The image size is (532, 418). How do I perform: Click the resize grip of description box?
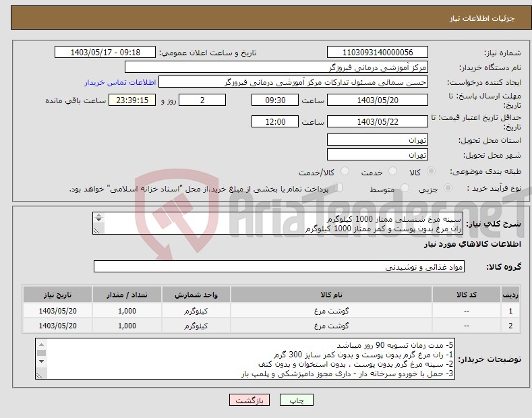click(x=96, y=231)
